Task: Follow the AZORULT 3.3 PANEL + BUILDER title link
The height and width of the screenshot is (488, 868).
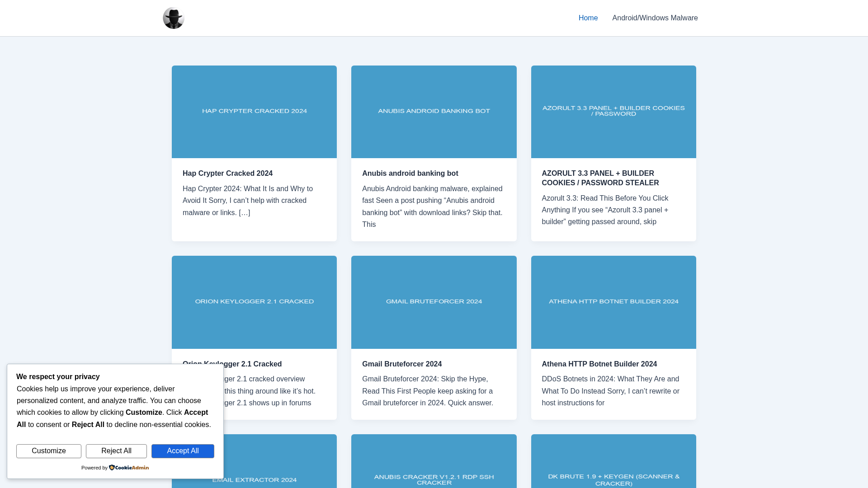Action: pos(600,178)
